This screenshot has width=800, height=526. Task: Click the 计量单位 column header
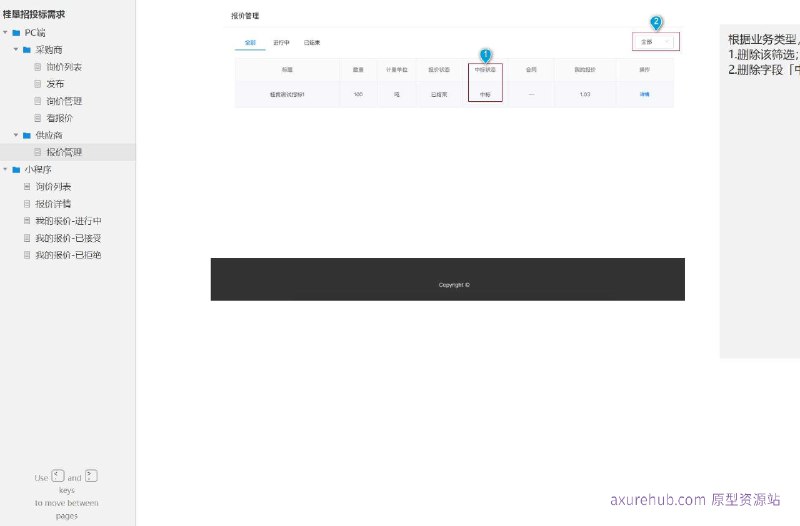396,69
